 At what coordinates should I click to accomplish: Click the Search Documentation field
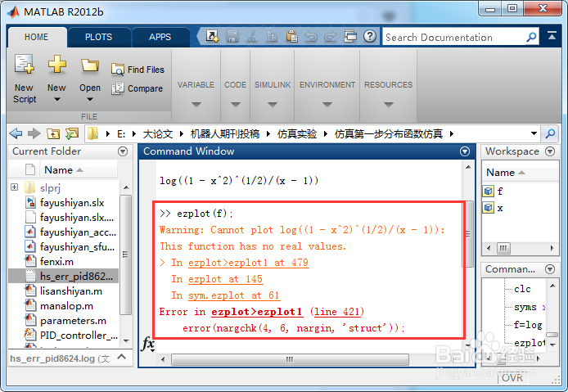pyautogui.click(x=453, y=37)
